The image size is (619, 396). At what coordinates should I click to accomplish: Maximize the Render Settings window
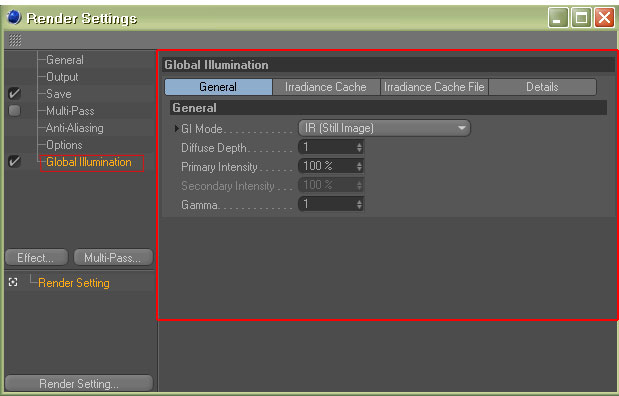tap(581, 18)
